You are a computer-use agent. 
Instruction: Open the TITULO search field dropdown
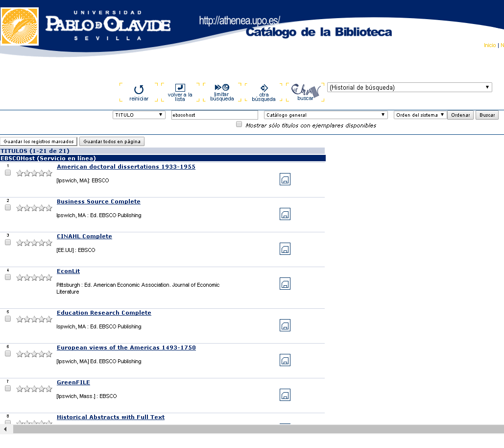point(139,115)
